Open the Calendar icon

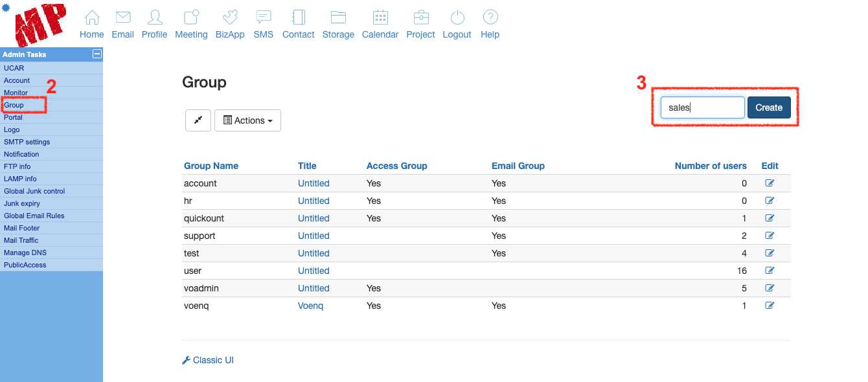380,18
